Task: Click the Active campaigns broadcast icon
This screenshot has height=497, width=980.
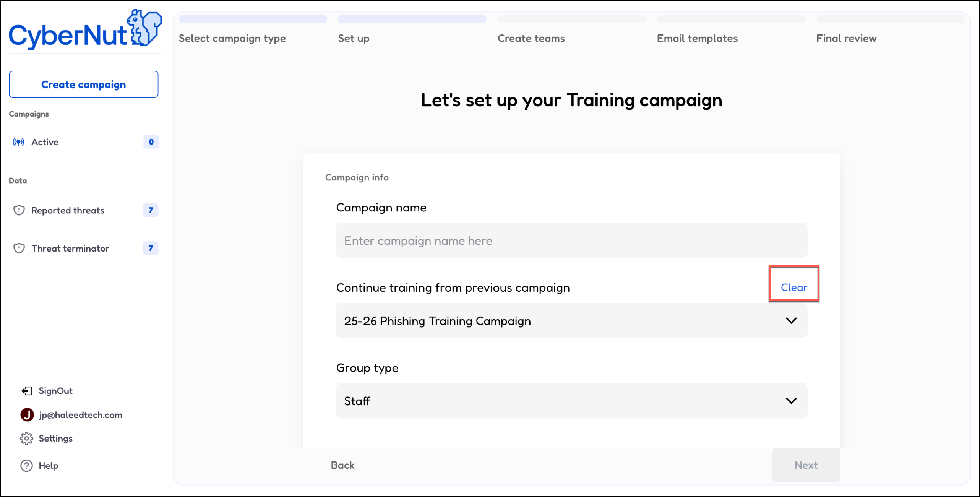Action: pos(18,142)
